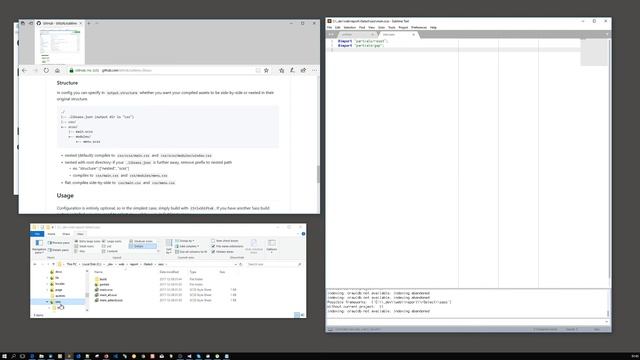Click the Sublime status bar panel switcher icon
Image resolution: width=640 pixels, height=360 pixels.
(330, 329)
